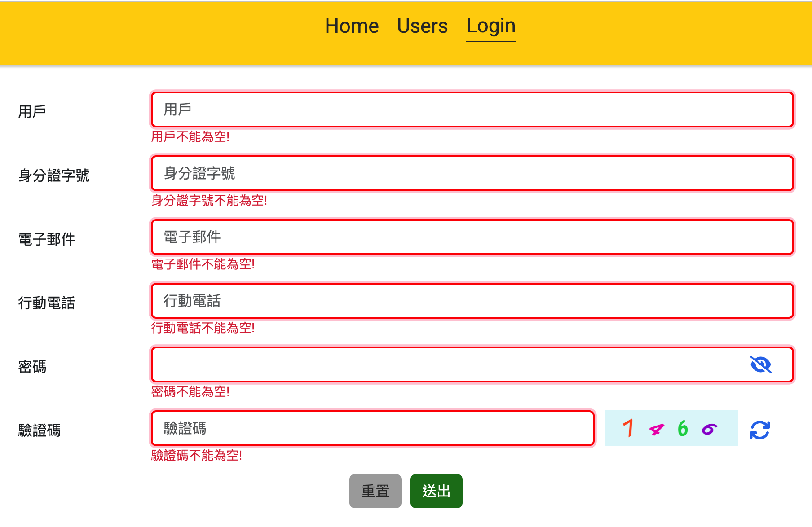
Task: Click into the 身分證字號 input field
Action: 472,174
